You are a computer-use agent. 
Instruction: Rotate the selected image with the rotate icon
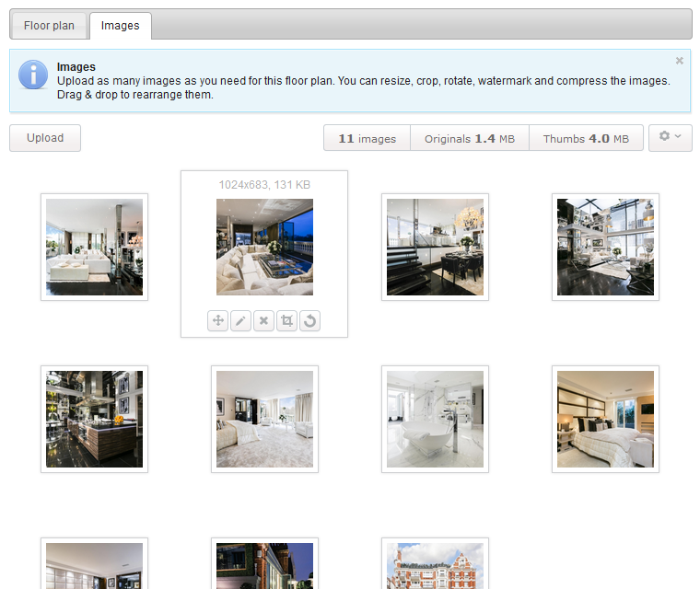click(309, 321)
